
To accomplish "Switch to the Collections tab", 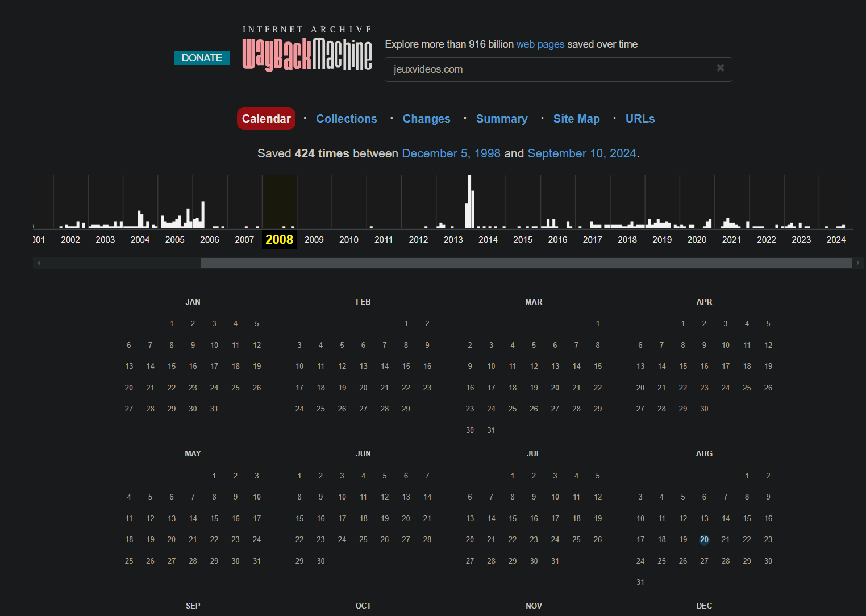I will tap(347, 119).
